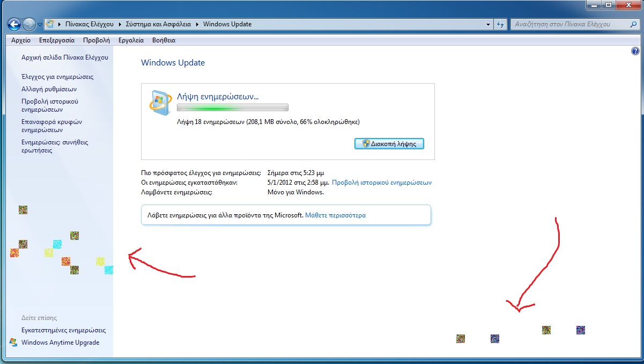The height and width of the screenshot is (364, 644).
Task: Click 'Μόνο για Windows.' text
Action: [x=295, y=192]
